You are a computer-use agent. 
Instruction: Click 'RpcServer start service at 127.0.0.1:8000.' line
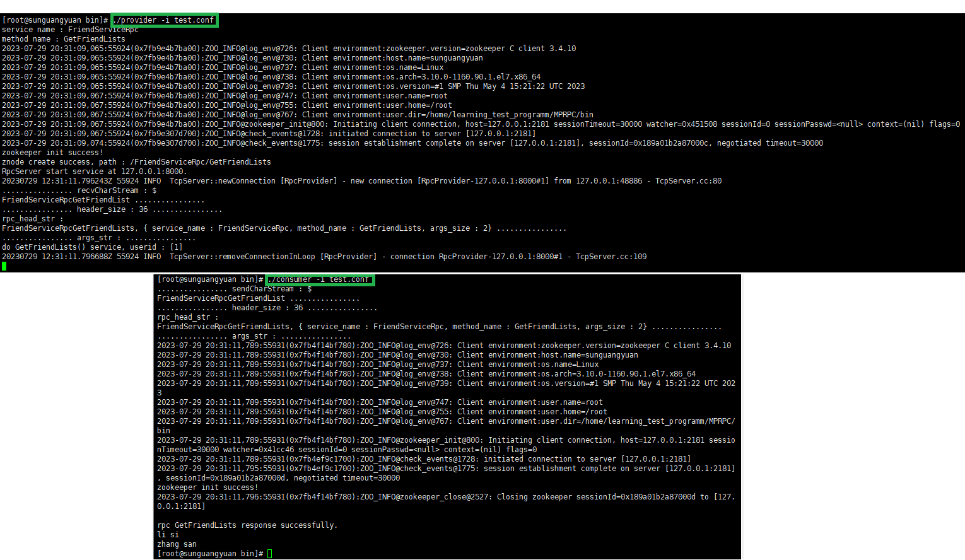tap(94, 172)
